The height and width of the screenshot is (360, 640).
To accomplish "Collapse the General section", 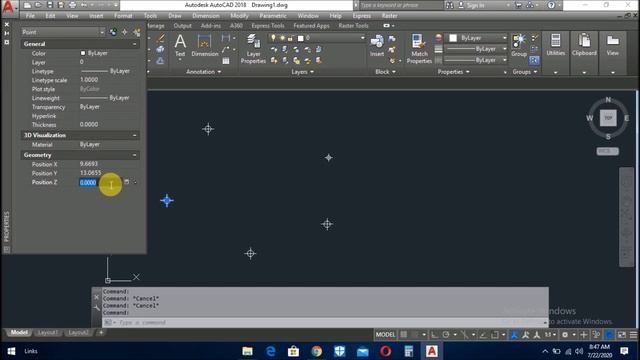I will coord(134,44).
